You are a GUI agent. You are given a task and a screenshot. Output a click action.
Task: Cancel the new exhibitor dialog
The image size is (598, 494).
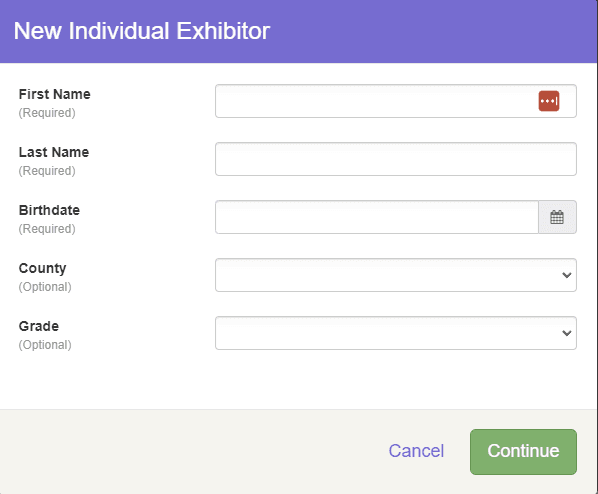[416, 451]
